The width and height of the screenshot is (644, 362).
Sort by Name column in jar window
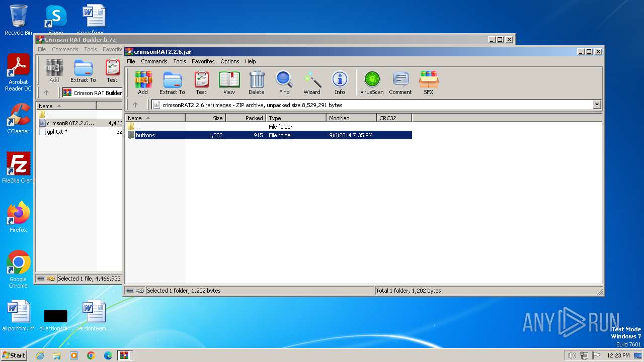click(x=155, y=118)
